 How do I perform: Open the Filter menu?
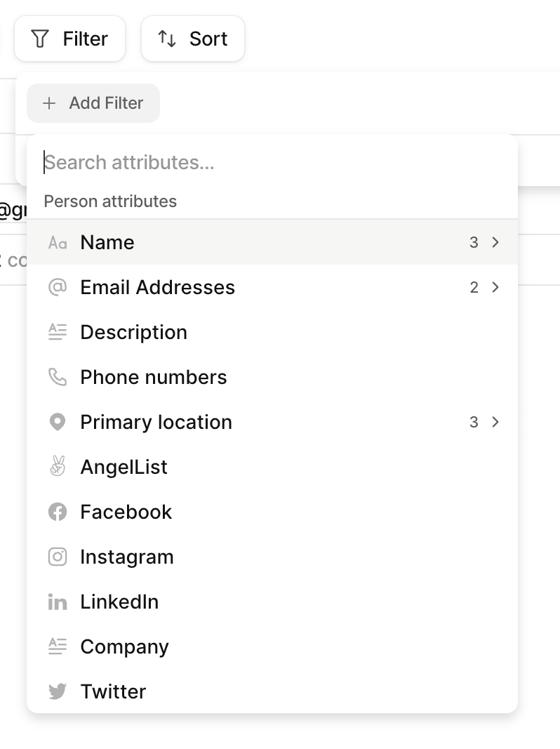[69, 39]
